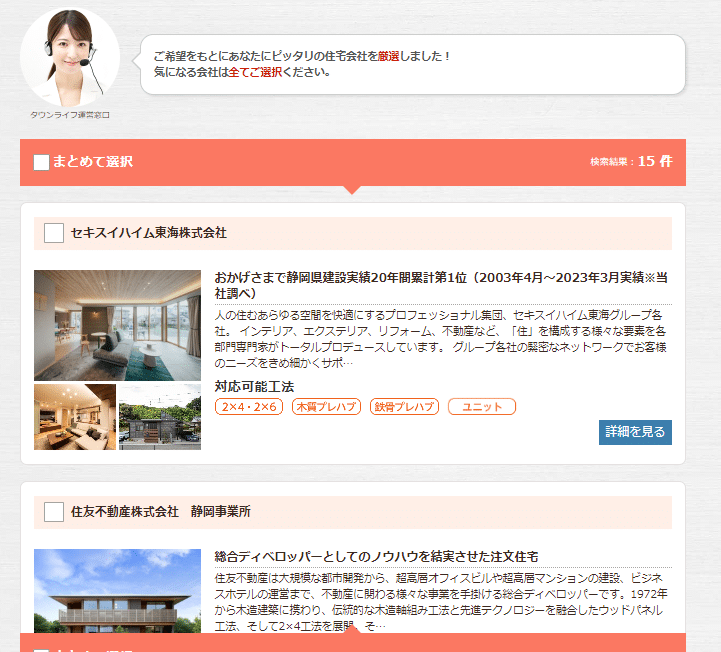The height and width of the screenshot is (652, 721).
Task: Click the 鉄骨プレハブ tag
Action: (404, 407)
